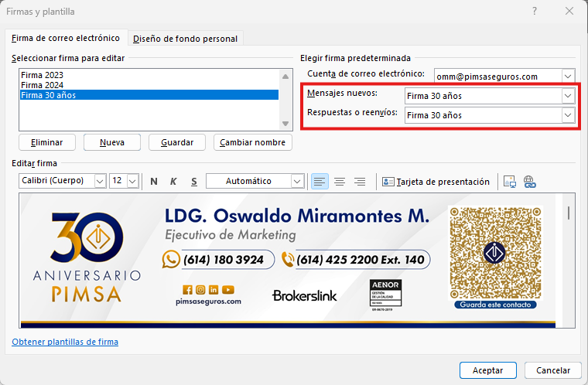588x385 pixels.
Task: Center signature text
Action: [340, 182]
